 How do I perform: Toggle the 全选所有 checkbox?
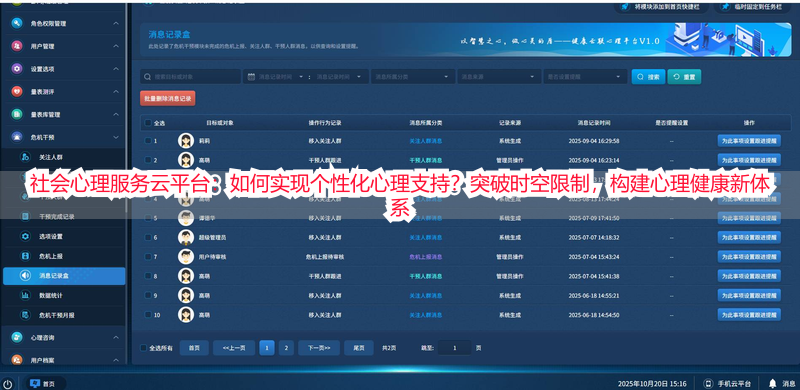(x=144, y=348)
